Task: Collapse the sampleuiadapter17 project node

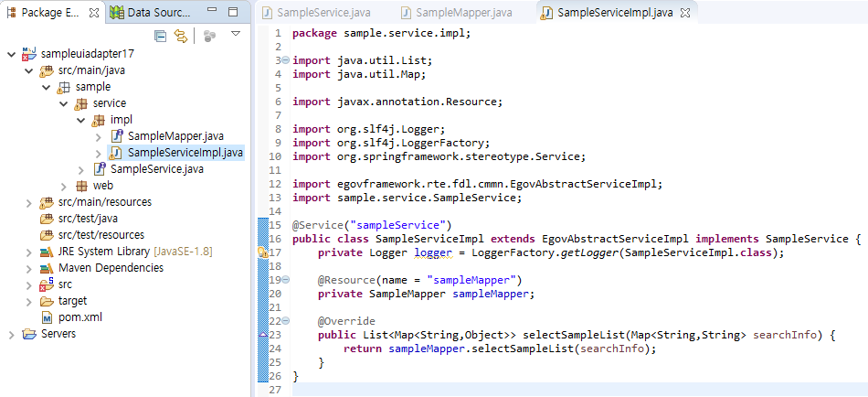Action: pos(10,54)
